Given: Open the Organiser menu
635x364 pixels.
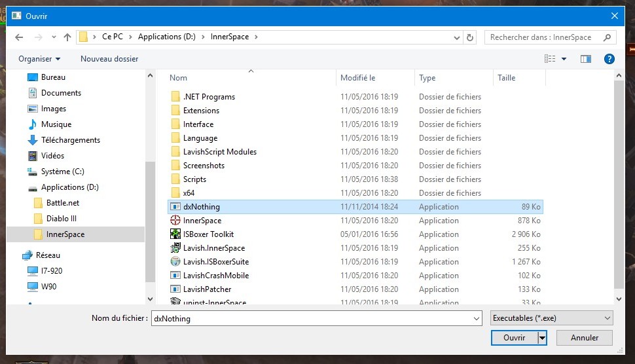Looking at the screenshot, I should [39, 59].
